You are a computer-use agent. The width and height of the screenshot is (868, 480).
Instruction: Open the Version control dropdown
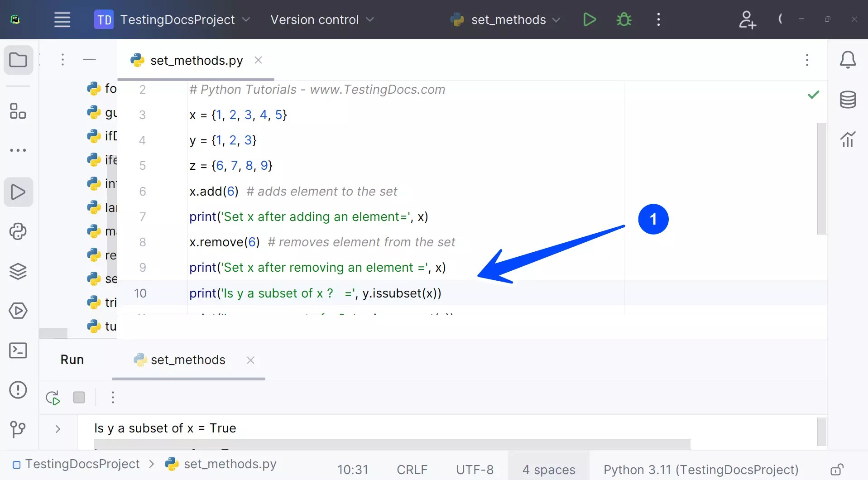pos(322,19)
